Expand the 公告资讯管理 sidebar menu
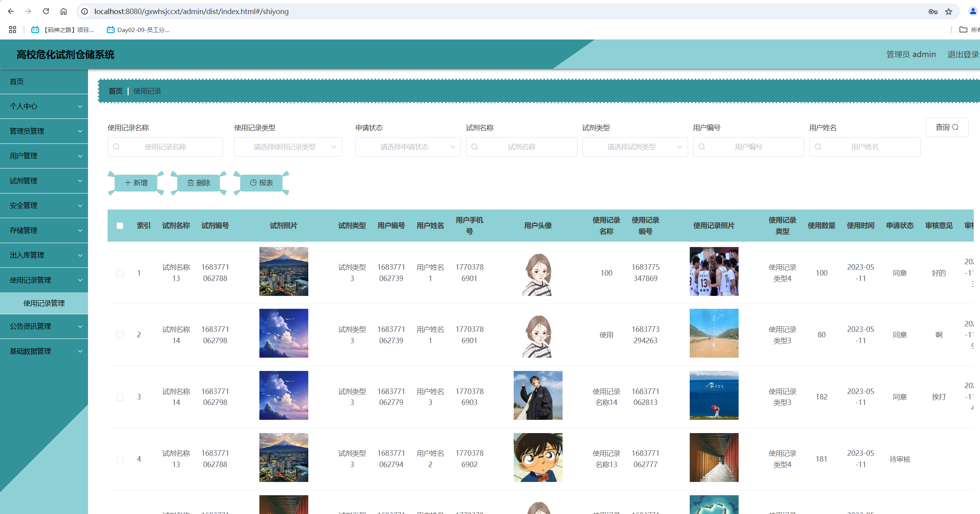The image size is (980, 514). tap(44, 326)
